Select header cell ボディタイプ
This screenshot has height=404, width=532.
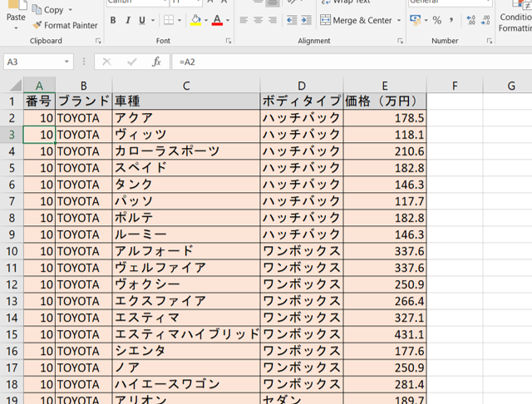pos(302,101)
